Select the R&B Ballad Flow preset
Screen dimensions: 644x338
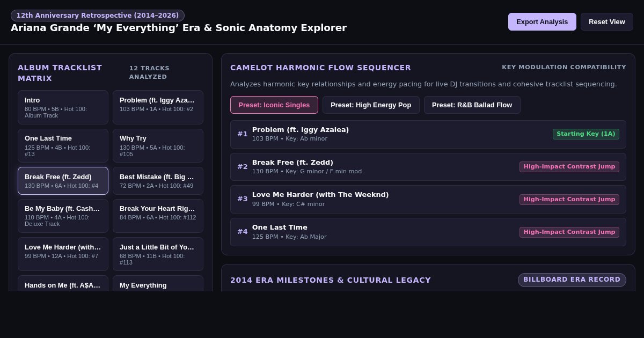[472, 105]
